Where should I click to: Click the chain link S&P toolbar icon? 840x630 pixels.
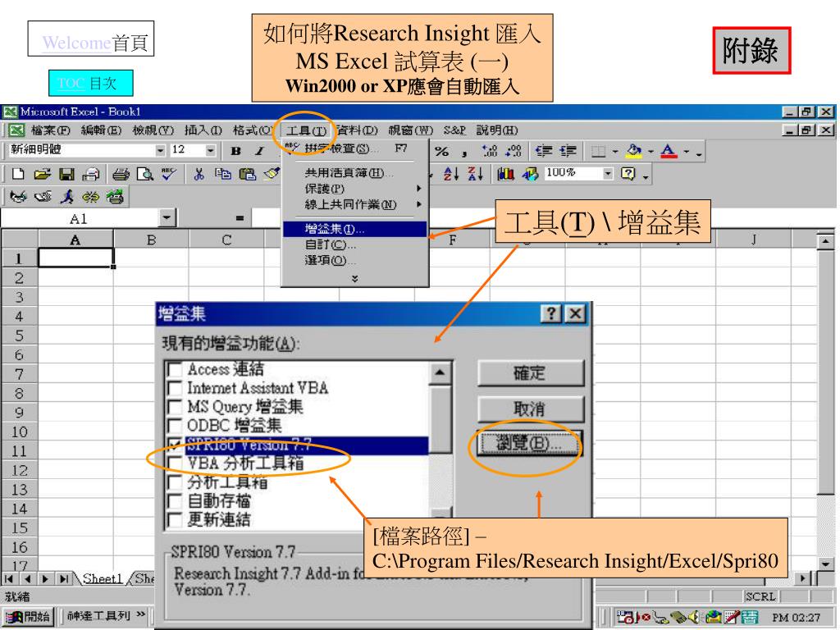click(90, 197)
